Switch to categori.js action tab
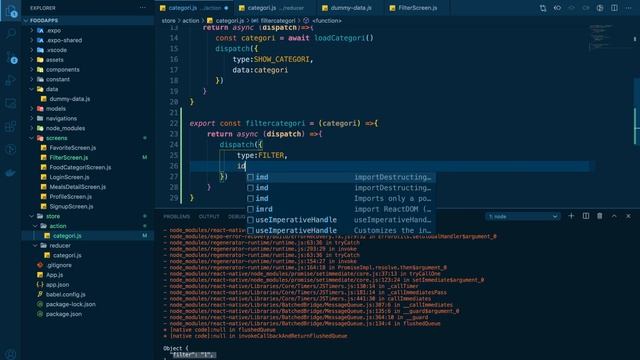 [x=194, y=8]
